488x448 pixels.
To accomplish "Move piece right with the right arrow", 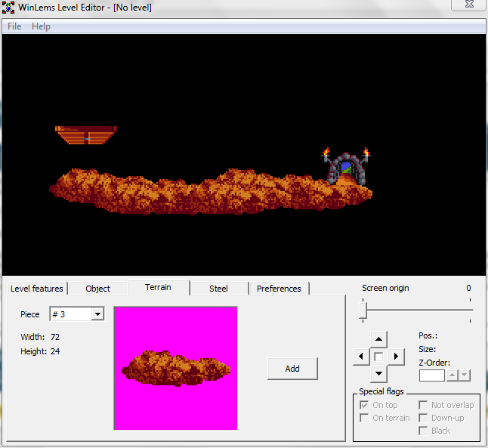I will tap(396, 357).
